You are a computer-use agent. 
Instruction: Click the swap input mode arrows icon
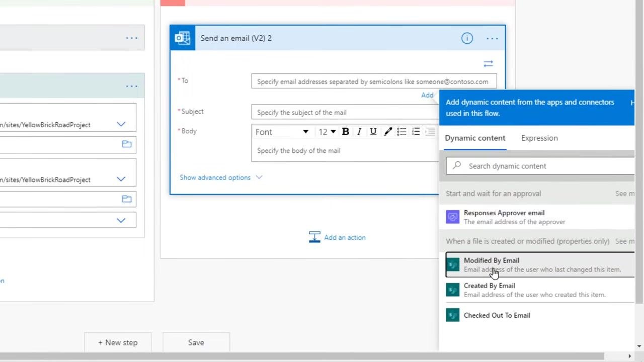(488, 64)
